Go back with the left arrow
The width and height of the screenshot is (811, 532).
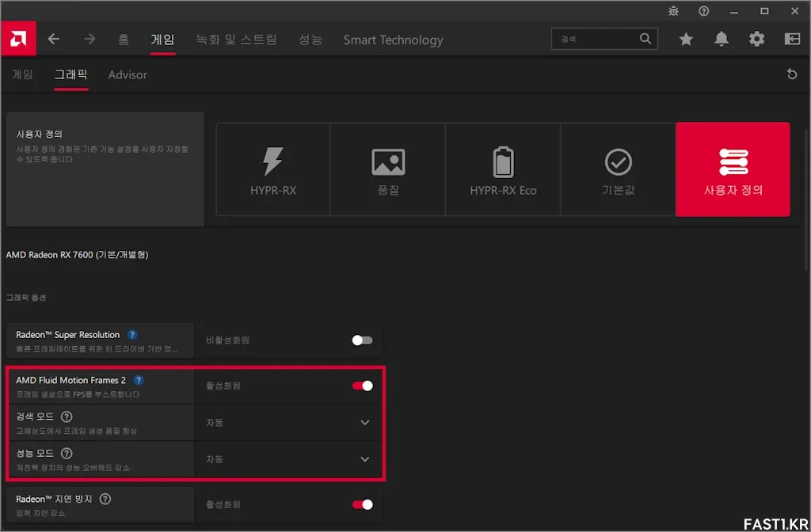(54, 39)
